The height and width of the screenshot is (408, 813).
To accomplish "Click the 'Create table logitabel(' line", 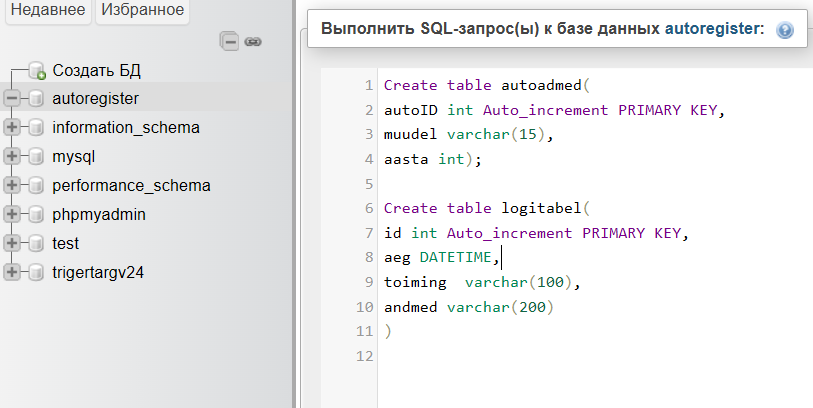I will [487, 208].
